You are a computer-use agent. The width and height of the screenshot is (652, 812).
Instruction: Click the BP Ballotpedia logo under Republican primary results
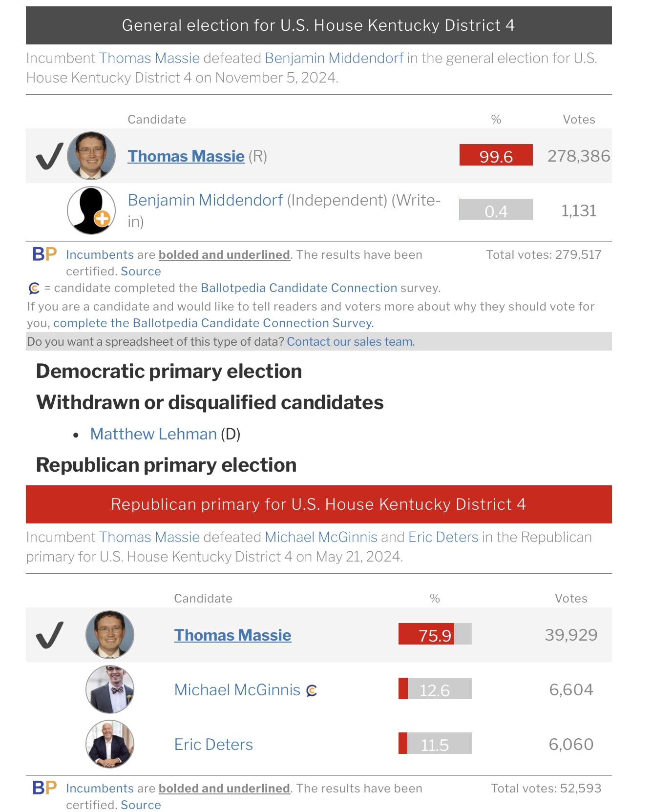(44, 788)
